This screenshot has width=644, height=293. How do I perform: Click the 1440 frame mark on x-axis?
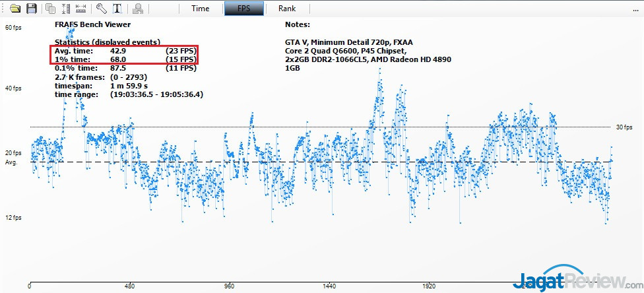(x=329, y=287)
